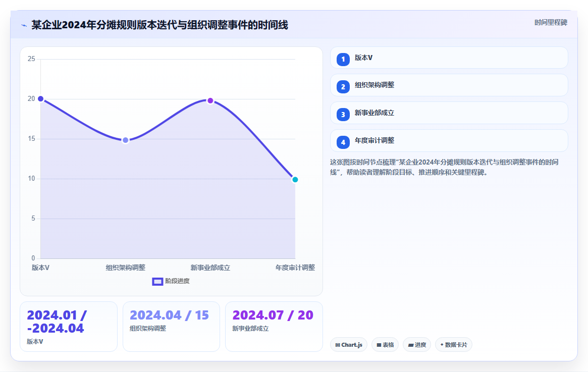
Task: Select the 2024.01 / -2024.04 版本V card
Action: click(x=69, y=327)
